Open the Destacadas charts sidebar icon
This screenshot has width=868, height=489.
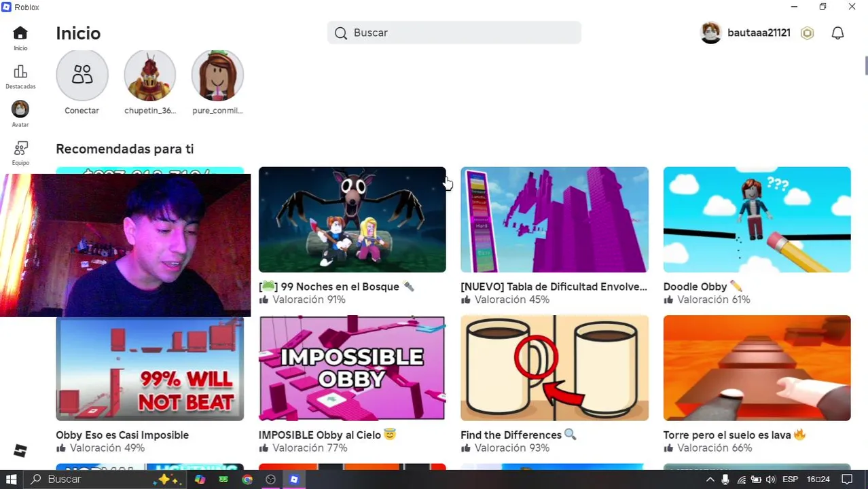20,72
